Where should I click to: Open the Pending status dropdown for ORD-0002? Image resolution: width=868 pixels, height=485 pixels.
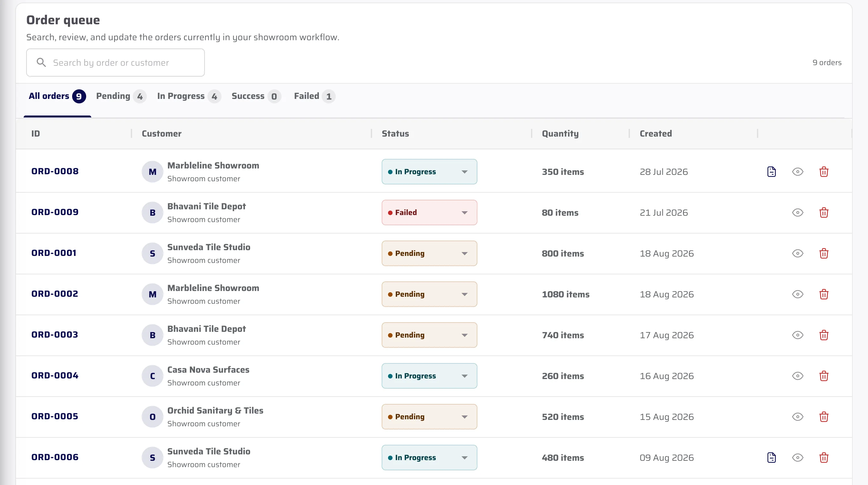[429, 294]
